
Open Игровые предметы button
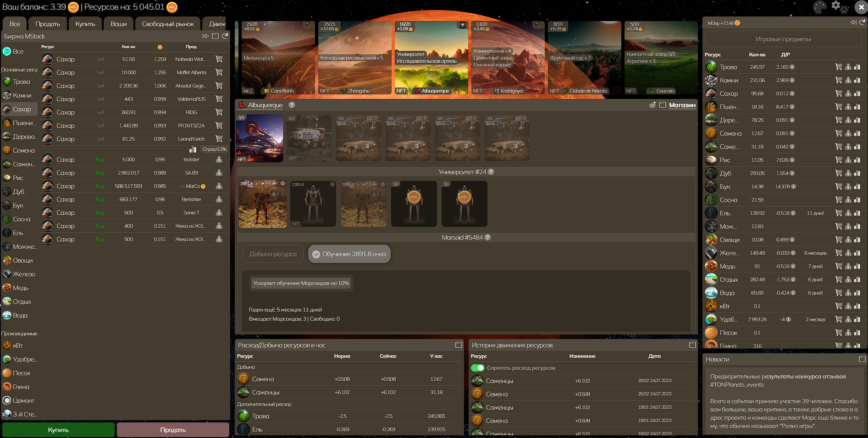(x=783, y=39)
